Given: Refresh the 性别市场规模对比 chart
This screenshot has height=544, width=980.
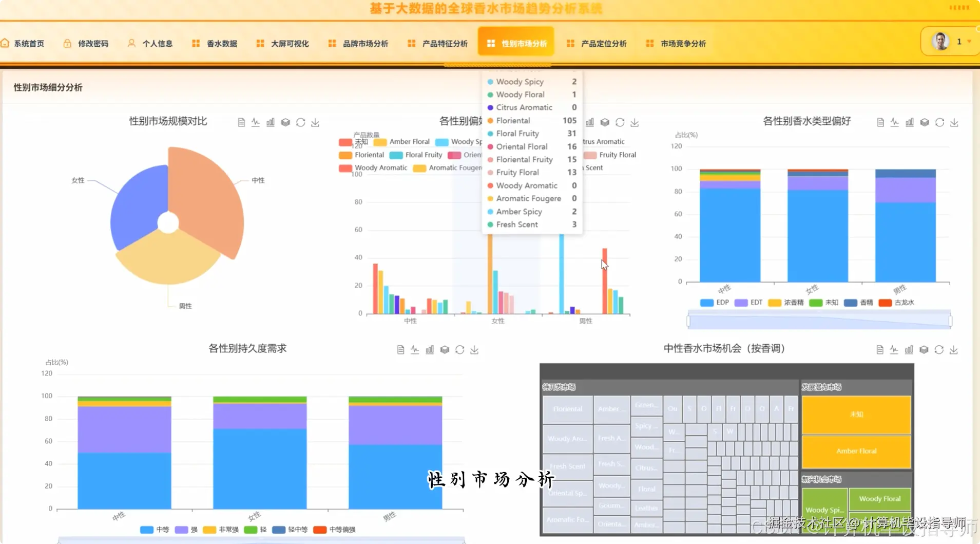Looking at the screenshot, I should pos(300,122).
